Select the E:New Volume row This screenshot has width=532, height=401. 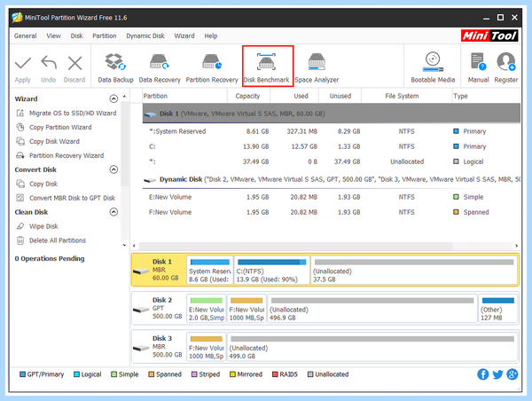[331, 197]
